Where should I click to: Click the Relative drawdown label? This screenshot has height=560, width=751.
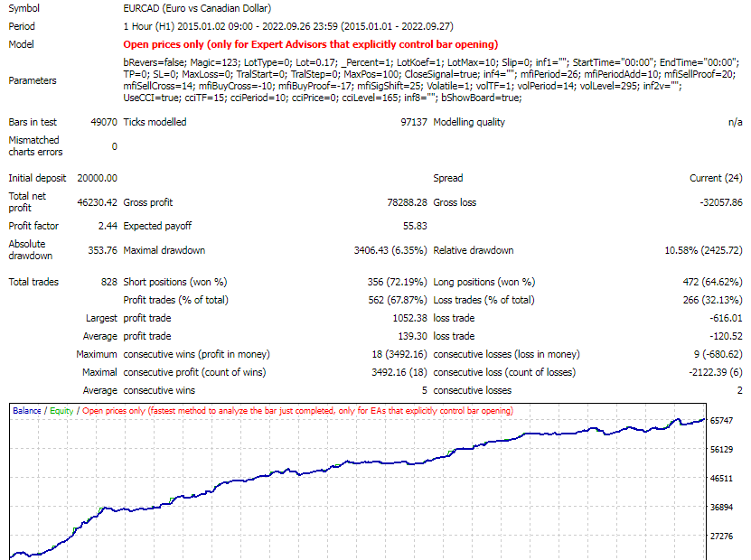[474, 250]
